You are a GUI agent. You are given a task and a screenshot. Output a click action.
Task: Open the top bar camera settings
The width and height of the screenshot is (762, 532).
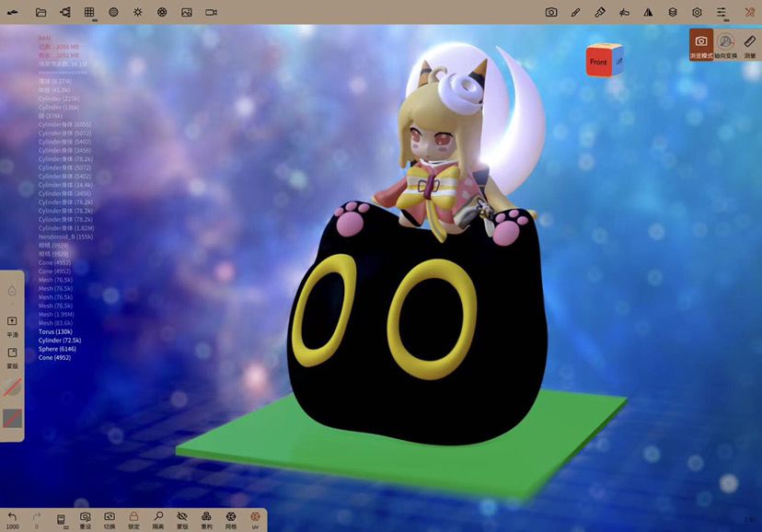click(x=551, y=12)
